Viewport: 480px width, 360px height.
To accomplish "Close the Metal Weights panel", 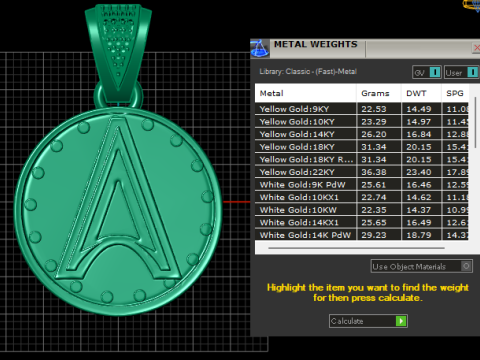I will 476,48.
